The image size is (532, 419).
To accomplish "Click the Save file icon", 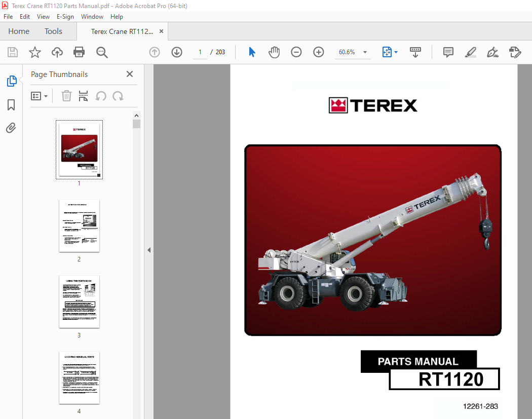I will (x=13, y=52).
